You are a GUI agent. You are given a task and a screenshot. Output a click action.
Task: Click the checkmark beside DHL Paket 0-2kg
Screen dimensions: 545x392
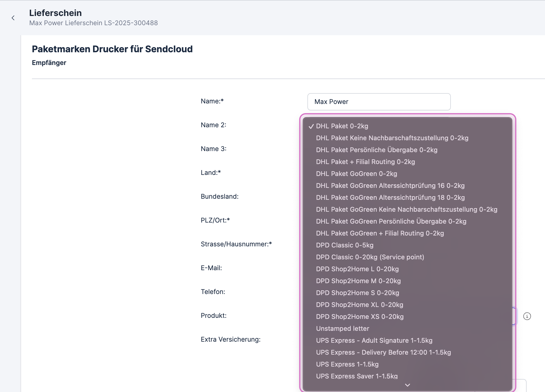pos(312,126)
